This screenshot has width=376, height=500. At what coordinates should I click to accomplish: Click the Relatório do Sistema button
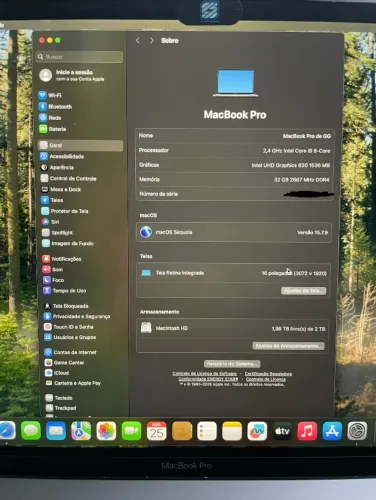pos(232,363)
